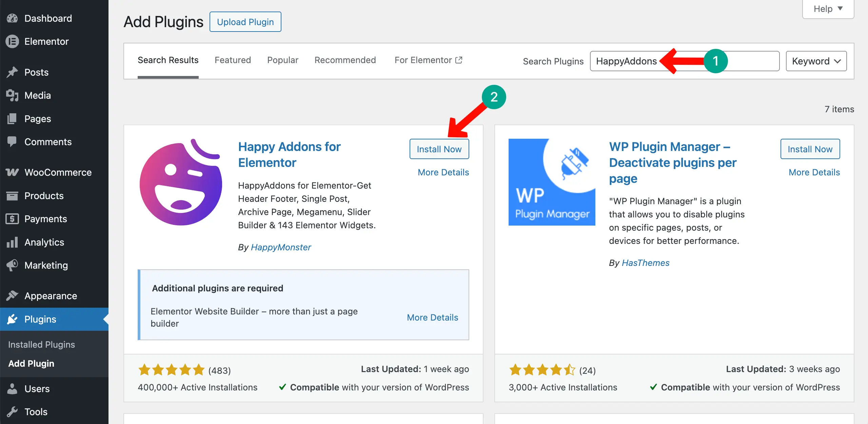The image size is (868, 424).
Task: Open the Users menu item
Action: [54, 389]
